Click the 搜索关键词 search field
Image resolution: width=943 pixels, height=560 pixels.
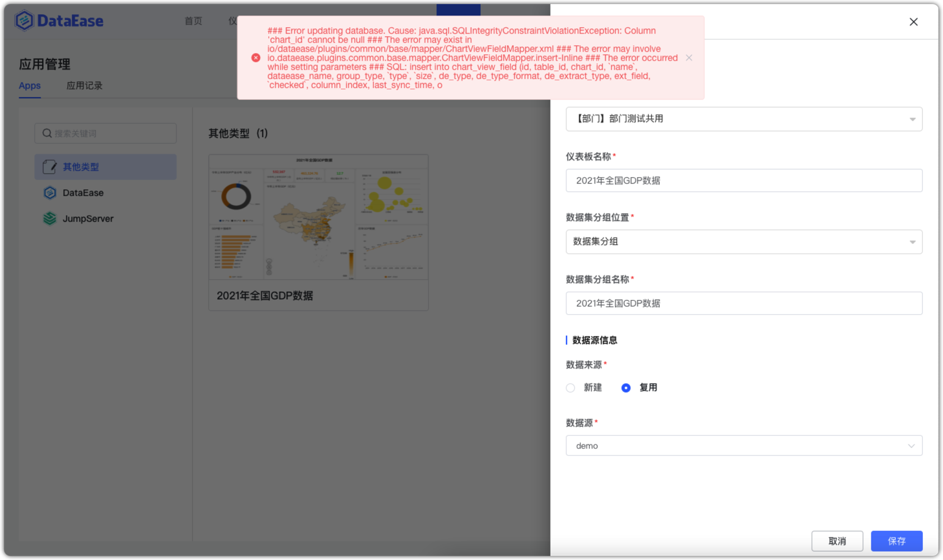(x=103, y=133)
